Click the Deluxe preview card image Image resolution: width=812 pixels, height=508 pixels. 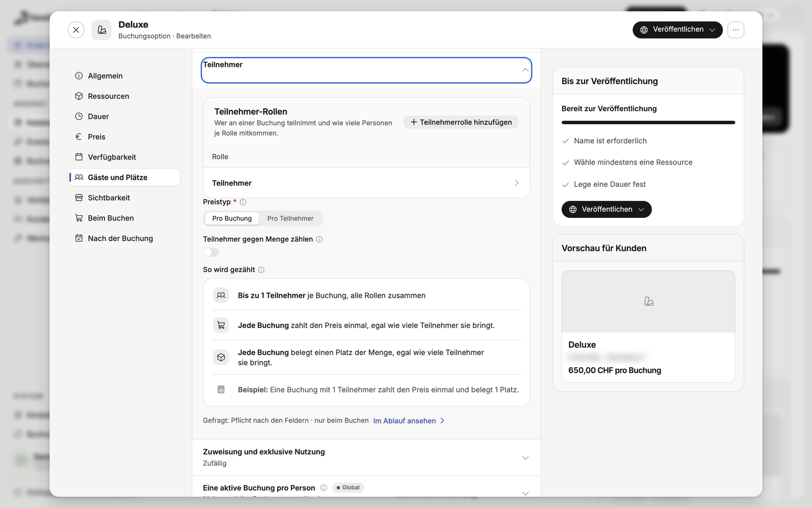pyautogui.click(x=648, y=302)
